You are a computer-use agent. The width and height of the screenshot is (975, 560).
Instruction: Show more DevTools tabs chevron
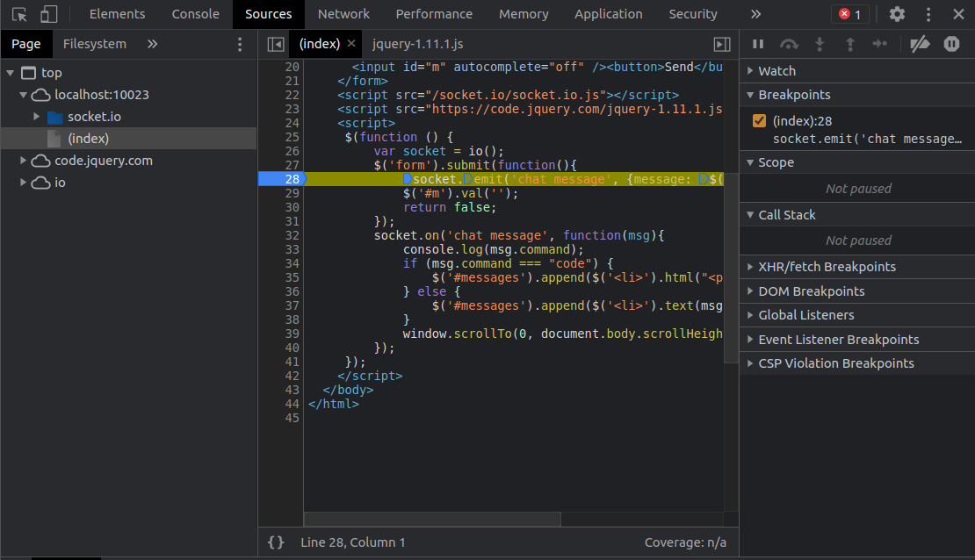tap(755, 14)
